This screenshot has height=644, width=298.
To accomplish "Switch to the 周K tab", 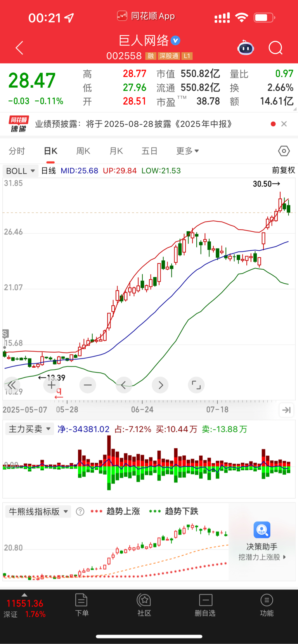I will [x=83, y=151].
